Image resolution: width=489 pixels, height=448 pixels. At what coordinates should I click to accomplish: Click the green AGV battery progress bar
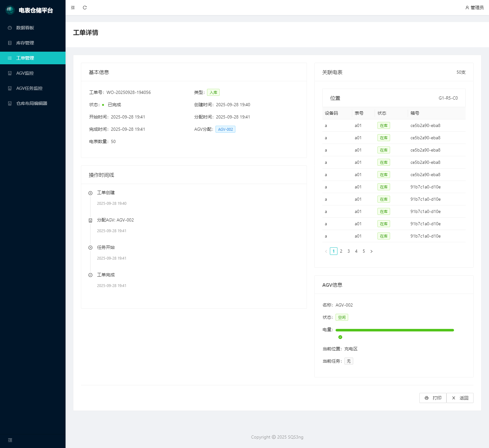[394, 330]
